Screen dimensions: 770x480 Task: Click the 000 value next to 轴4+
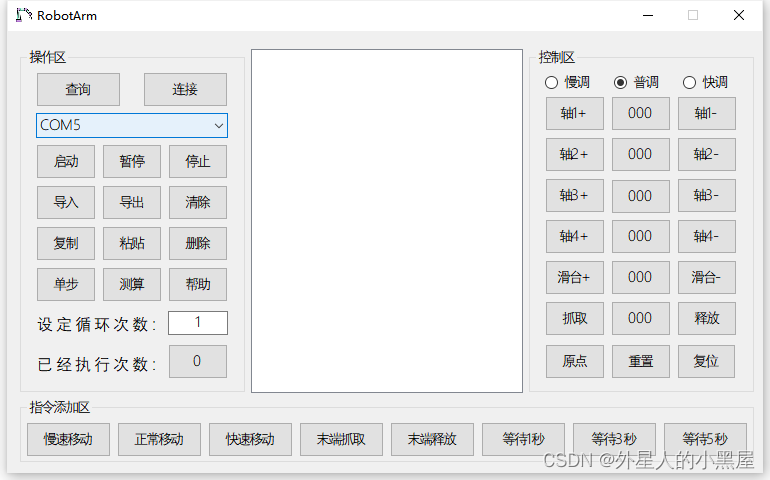point(640,236)
